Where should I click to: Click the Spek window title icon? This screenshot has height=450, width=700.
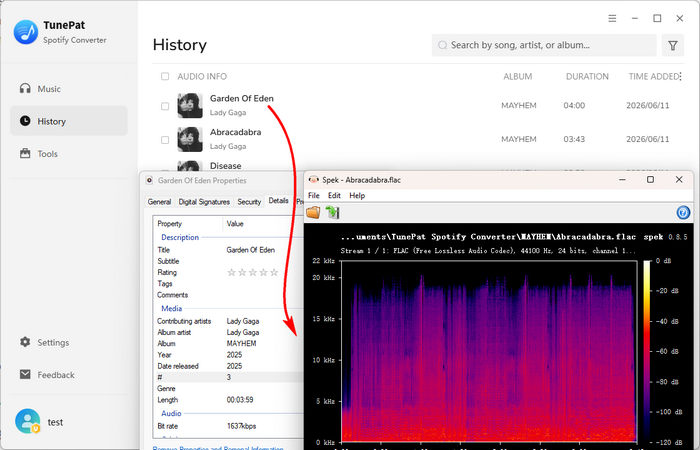314,179
